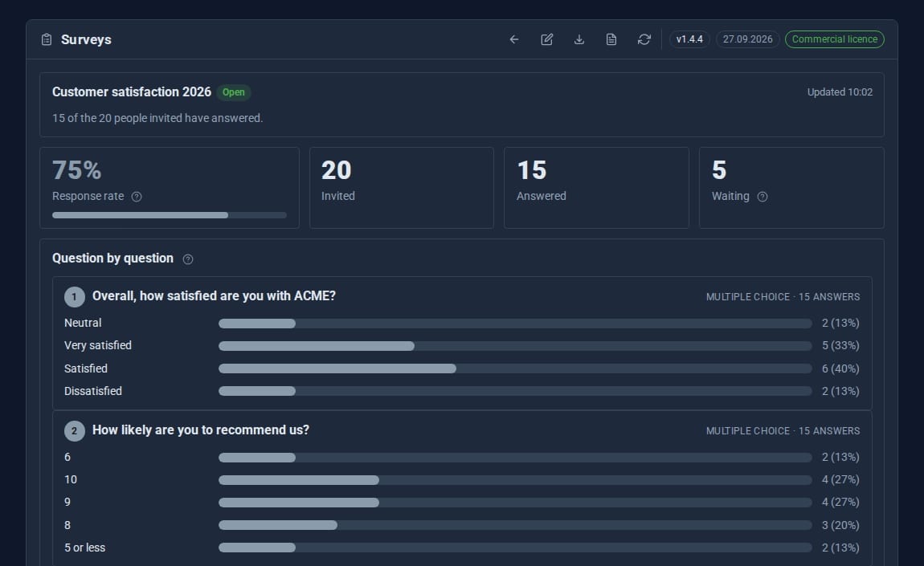
Task: Click the Customer satisfaction 2026 title
Action: click(132, 92)
